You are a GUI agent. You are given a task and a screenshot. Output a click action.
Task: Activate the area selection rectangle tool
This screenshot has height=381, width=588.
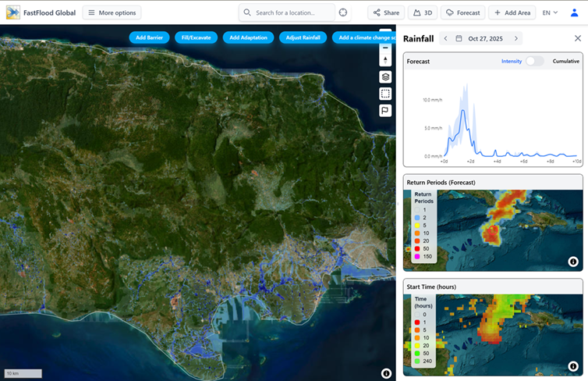[x=385, y=94]
